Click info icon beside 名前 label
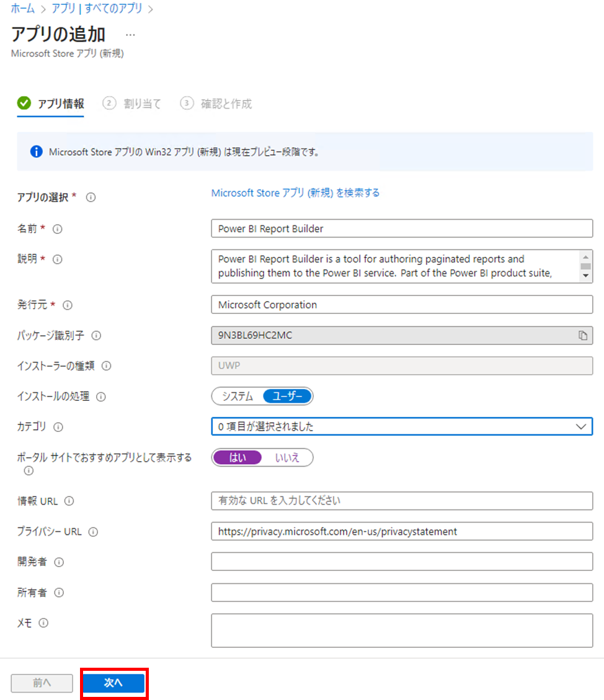Viewport: 604px width, 700px height. pyautogui.click(x=58, y=229)
